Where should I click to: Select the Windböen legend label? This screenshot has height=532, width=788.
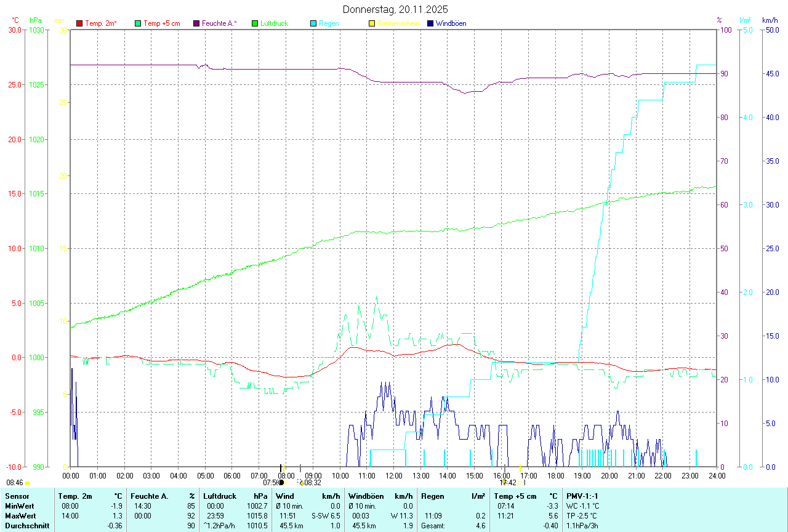(451, 23)
